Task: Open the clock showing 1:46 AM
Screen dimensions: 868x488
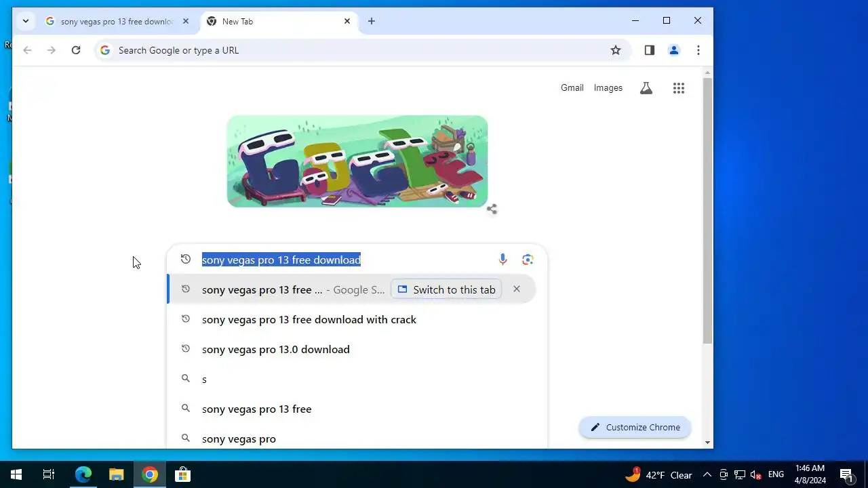Action: tap(810, 474)
